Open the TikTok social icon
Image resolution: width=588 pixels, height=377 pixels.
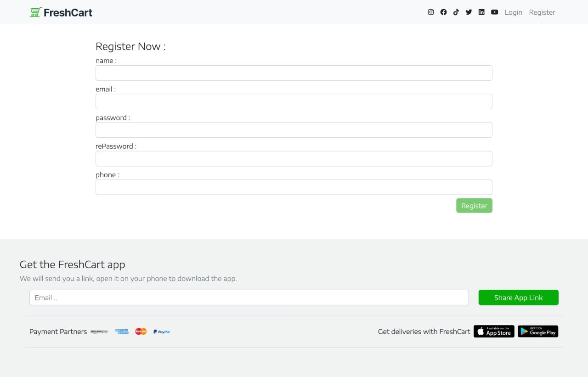click(456, 12)
